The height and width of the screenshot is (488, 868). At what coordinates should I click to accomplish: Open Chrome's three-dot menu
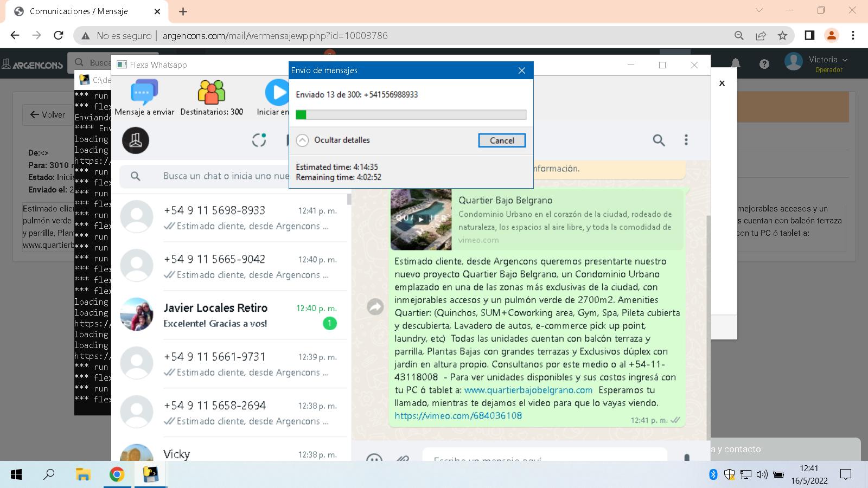pos(853,35)
